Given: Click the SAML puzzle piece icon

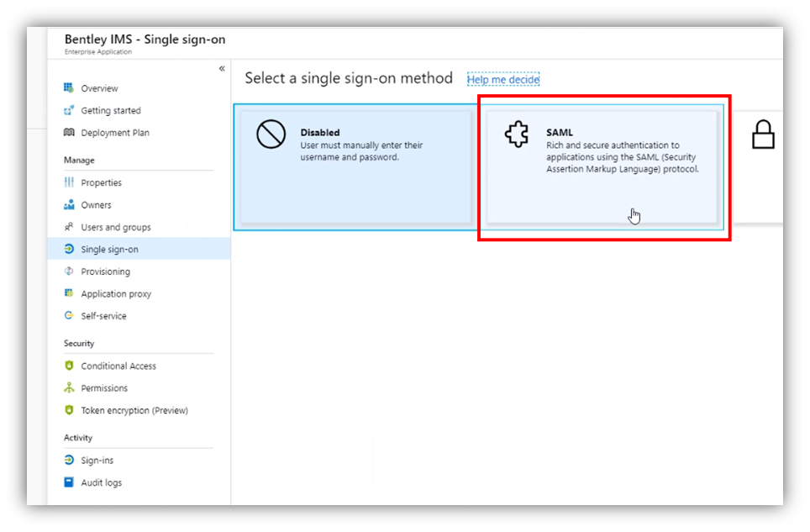Looking at the screenshot, I should point(517,134).
